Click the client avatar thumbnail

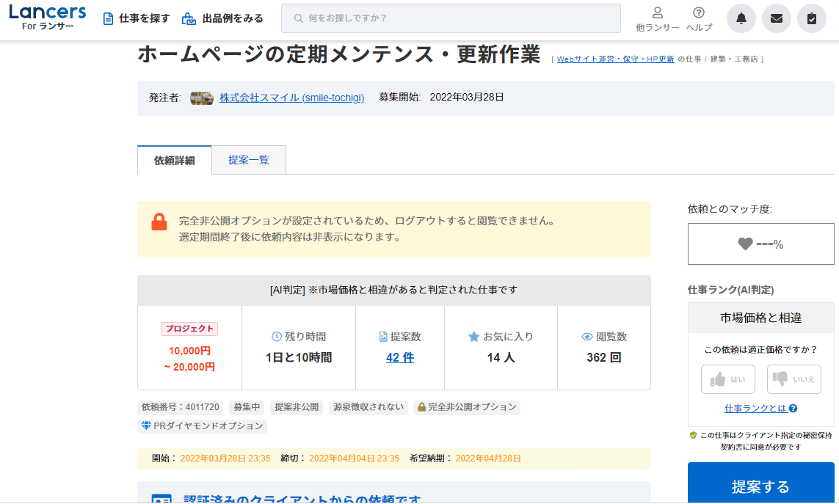click(202, 98)
